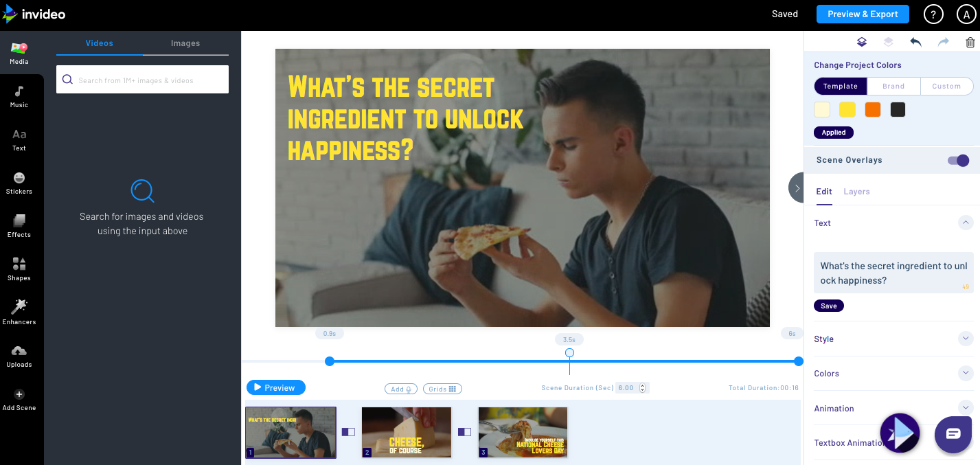Switch to the Layers tab
Screen dimensions: 980x465
pyautogui.click(x=856, y=192)
